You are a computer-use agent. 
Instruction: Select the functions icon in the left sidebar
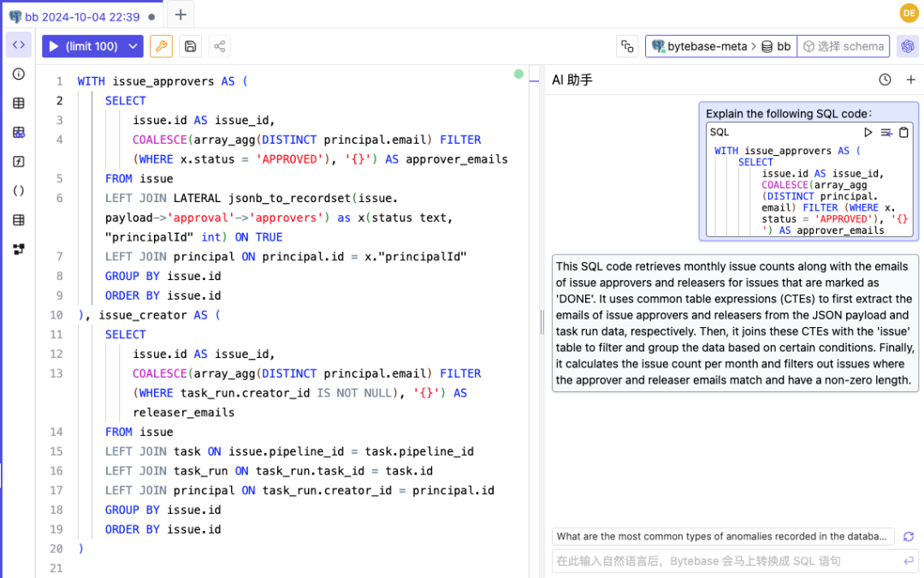point(18,161)
